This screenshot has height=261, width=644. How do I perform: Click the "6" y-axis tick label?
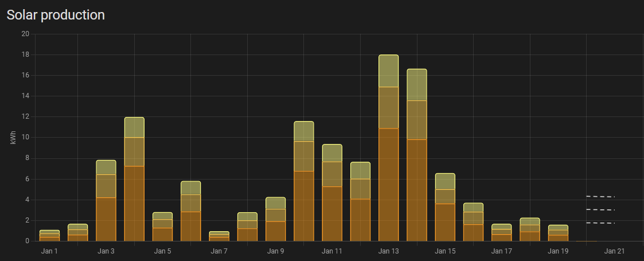point(27,179)
